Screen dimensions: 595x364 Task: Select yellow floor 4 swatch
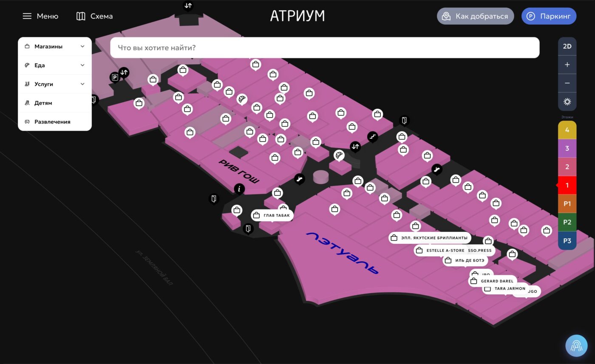pos(567,130)
